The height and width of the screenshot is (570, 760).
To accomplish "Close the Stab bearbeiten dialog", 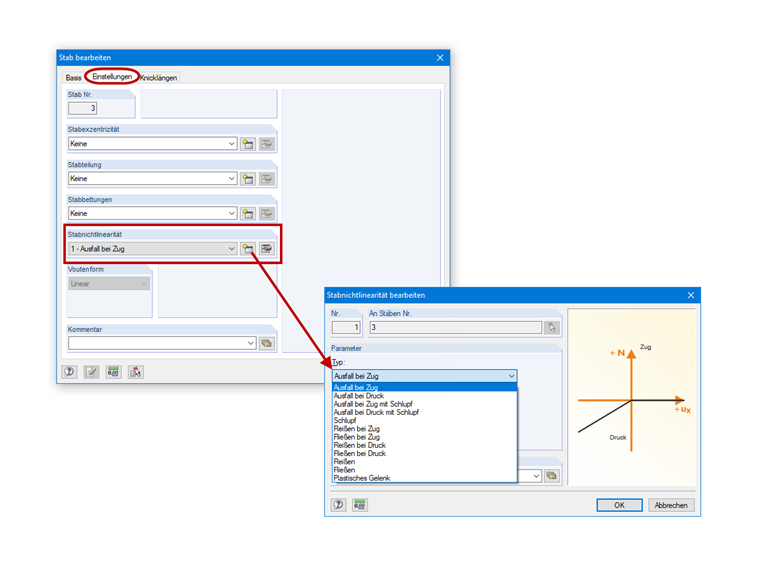I will click(x=440, y=58).
